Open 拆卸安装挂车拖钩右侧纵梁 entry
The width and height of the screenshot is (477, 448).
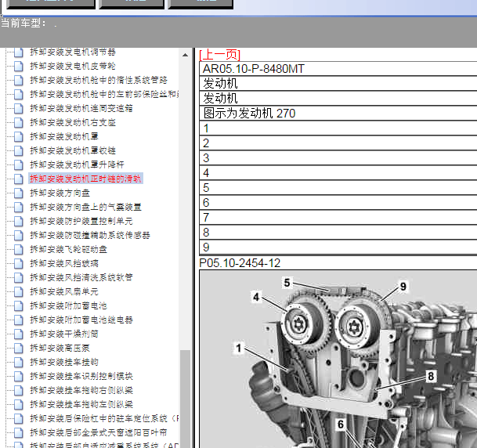point(81,390)
